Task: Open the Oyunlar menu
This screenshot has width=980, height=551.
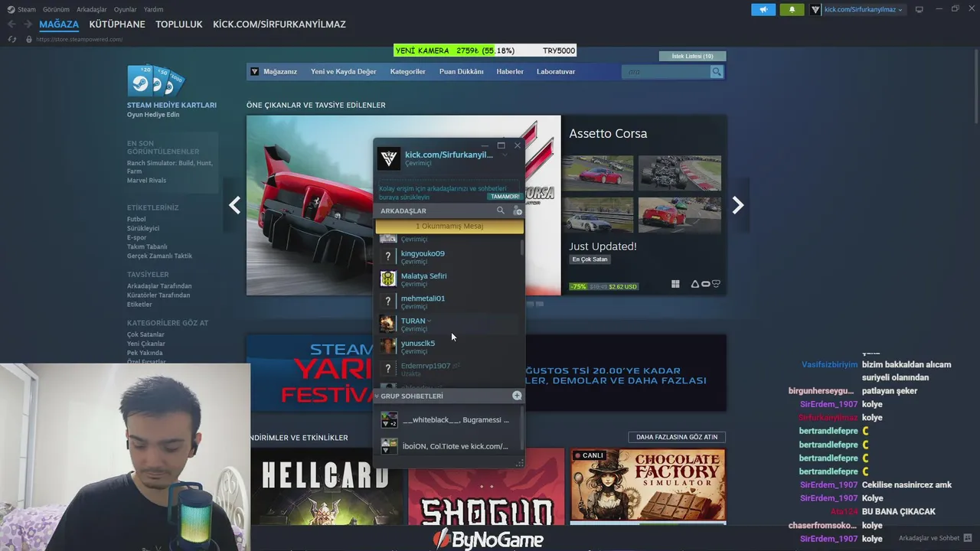Action: coord(126,9)
